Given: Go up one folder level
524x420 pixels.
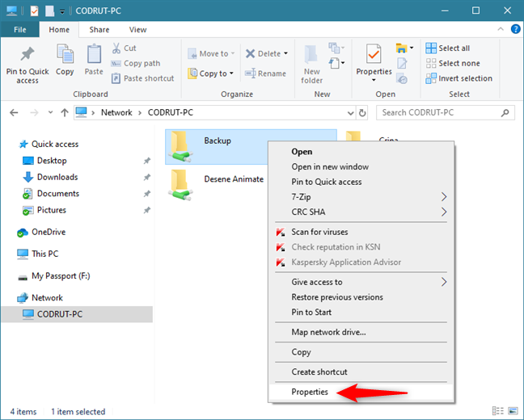Looking at the screenshot, I should pos(65,113).
